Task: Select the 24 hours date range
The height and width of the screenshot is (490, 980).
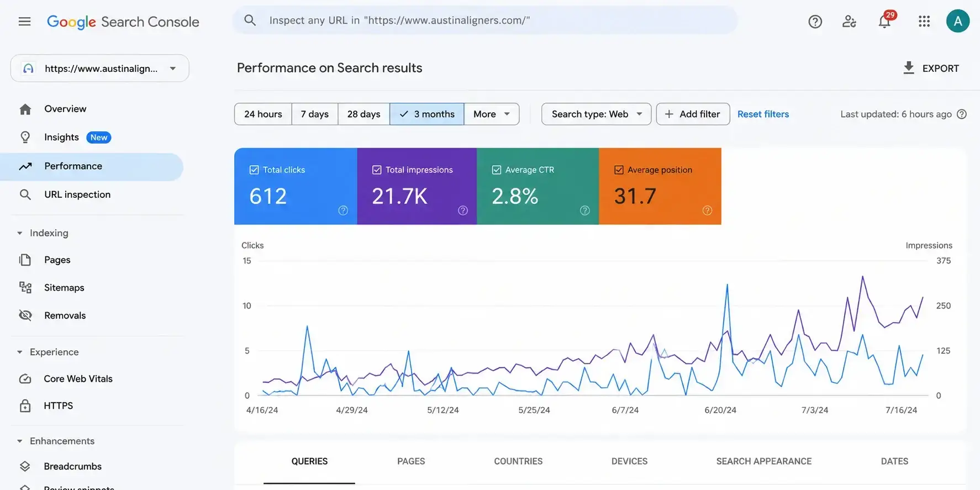Action: point(263,114)
